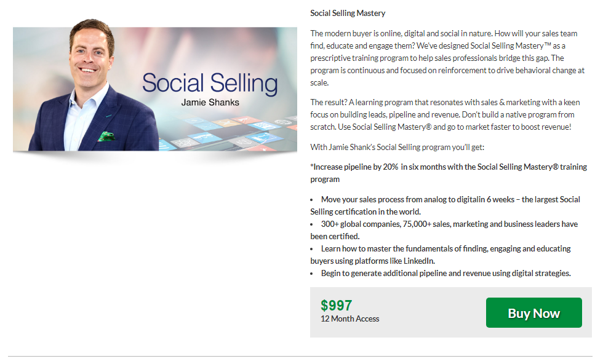603x364 pixels.
Task: Click the $997 price text
Action: coord(336,305)
